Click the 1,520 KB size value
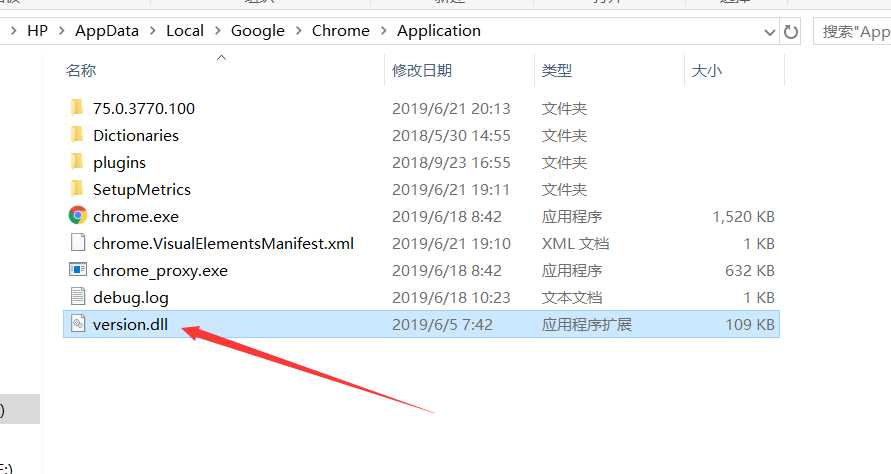 point(743,217)
